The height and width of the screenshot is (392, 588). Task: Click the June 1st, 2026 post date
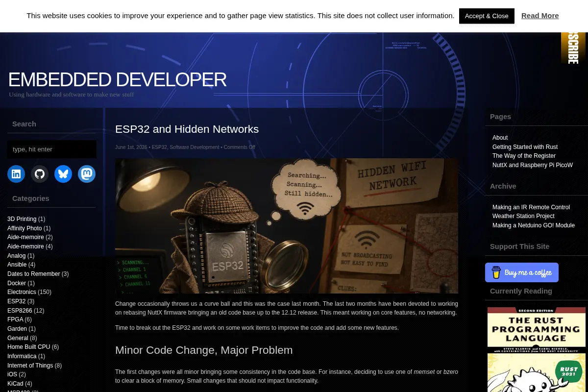tap(131, 147)
